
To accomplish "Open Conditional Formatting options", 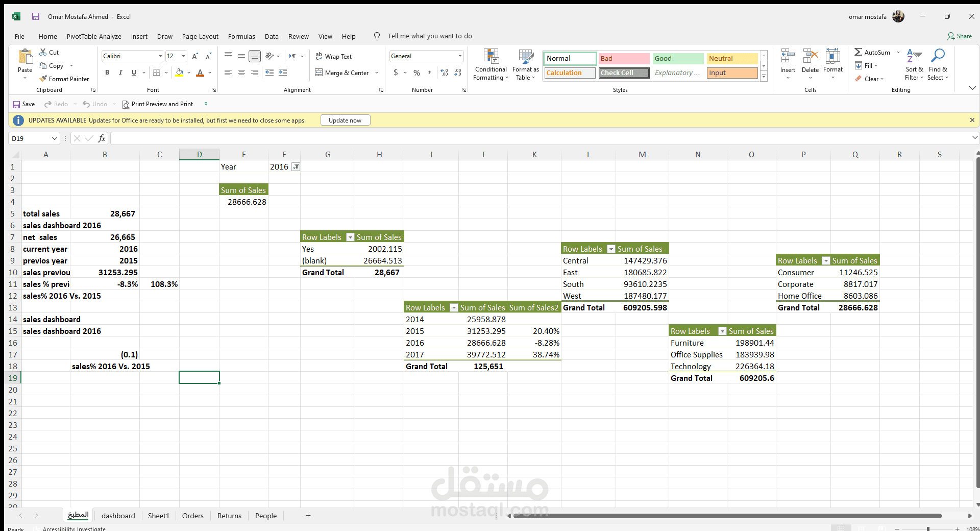I will tap(490, 64).
